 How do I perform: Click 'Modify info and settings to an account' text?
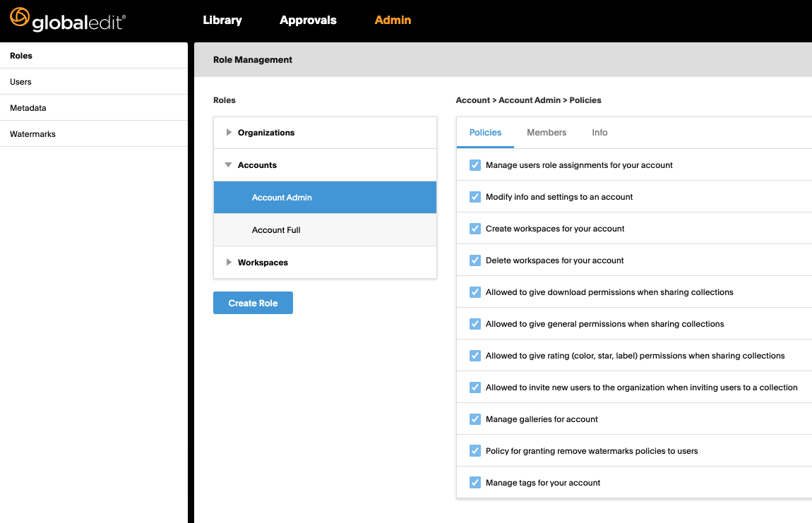pos(559,197)
